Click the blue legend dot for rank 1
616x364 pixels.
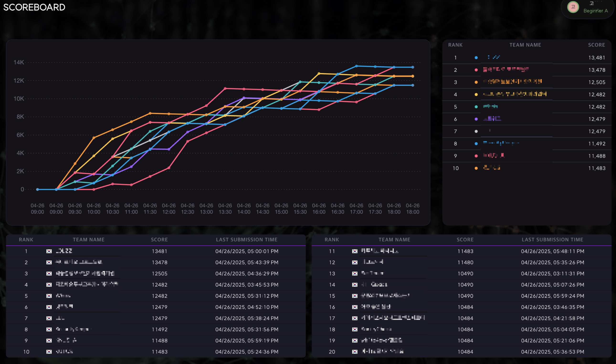476,58
